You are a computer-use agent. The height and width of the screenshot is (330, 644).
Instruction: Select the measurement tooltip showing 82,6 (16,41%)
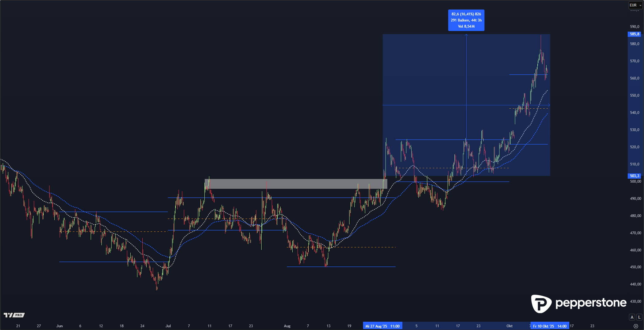pyautogui.click(x=466, y=20)
